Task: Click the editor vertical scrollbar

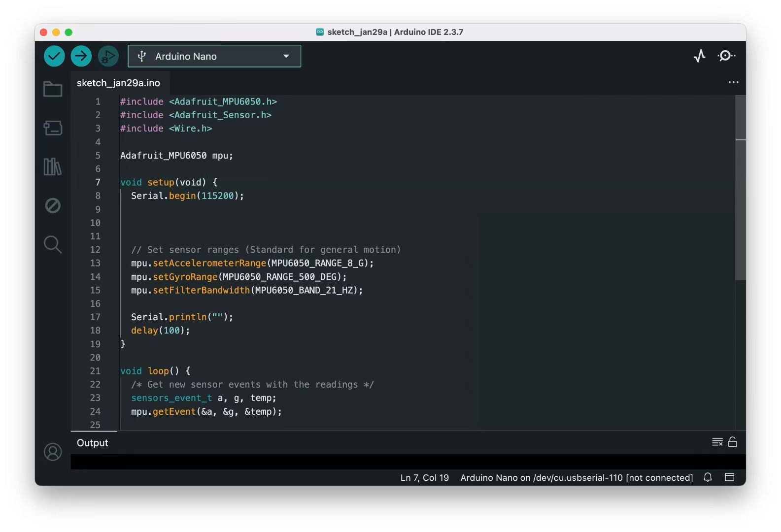Action: click(740, 187)
